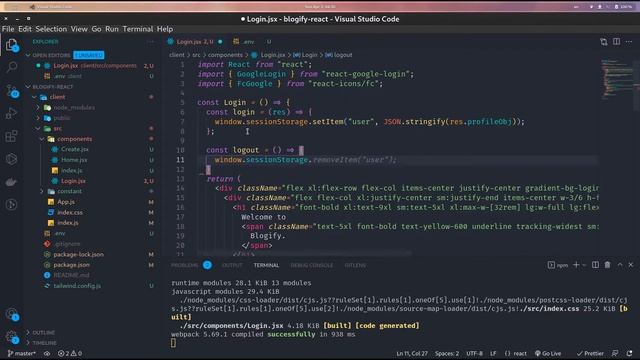Click the feedback icon in the status bar
The image size is (640, 360).
click(x=615, y=353)
